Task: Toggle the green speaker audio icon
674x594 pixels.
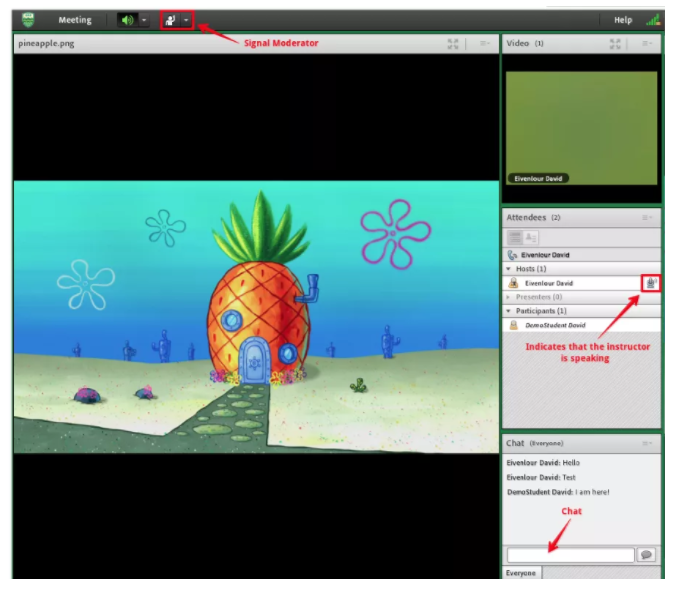Action: pyautogui.click(x=127, y=20)
